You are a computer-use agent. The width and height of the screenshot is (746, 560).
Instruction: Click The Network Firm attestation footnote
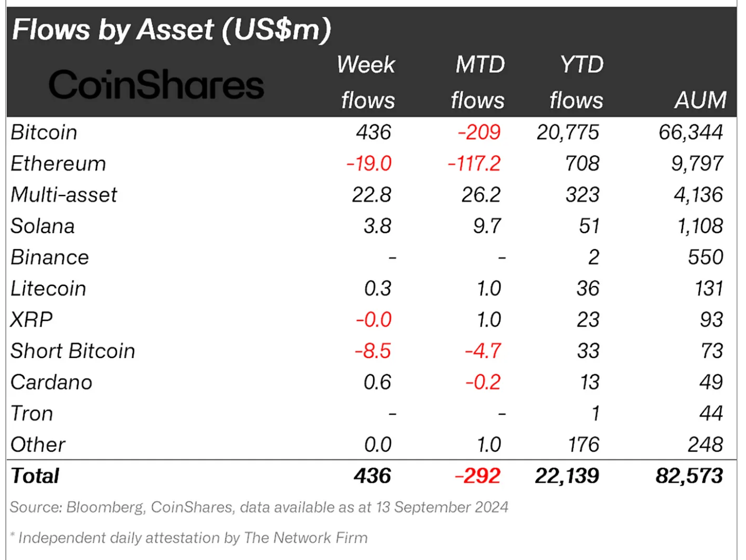pyautogui.click(x=189, y=537)
